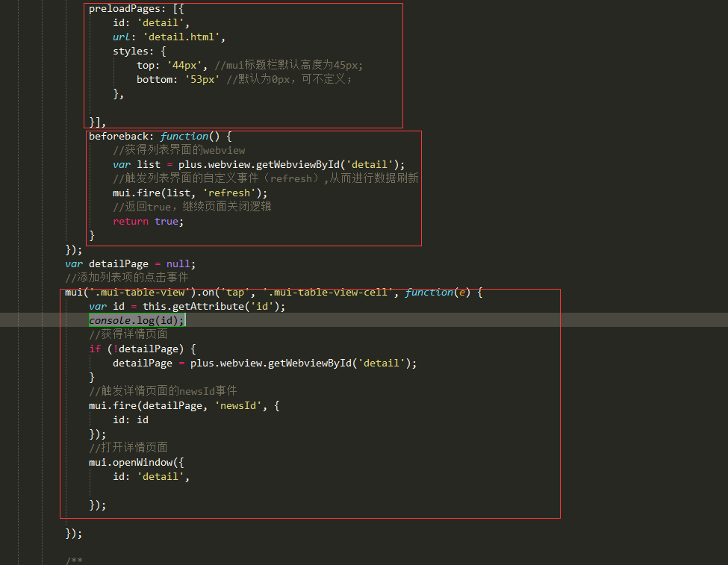
Task: Click the mui.fire(detailPage, 'newsId' line
Action: (x=184, y=406)
